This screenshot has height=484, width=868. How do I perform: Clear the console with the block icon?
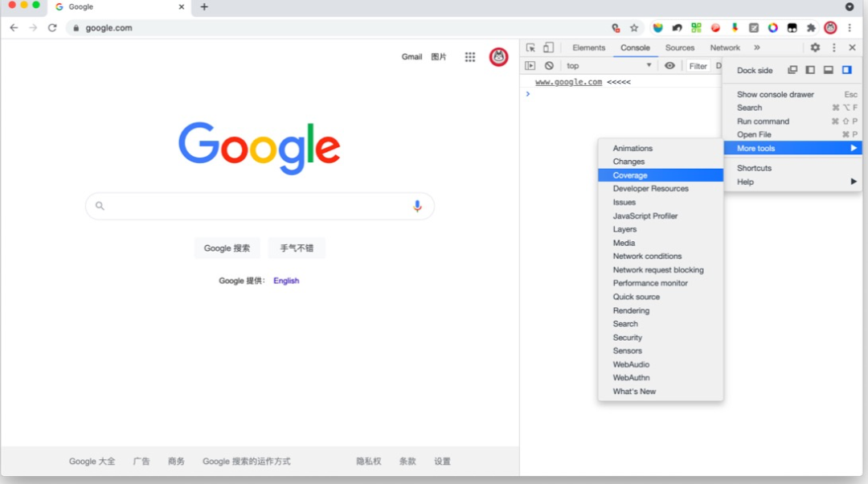click(x=549, y=65)
